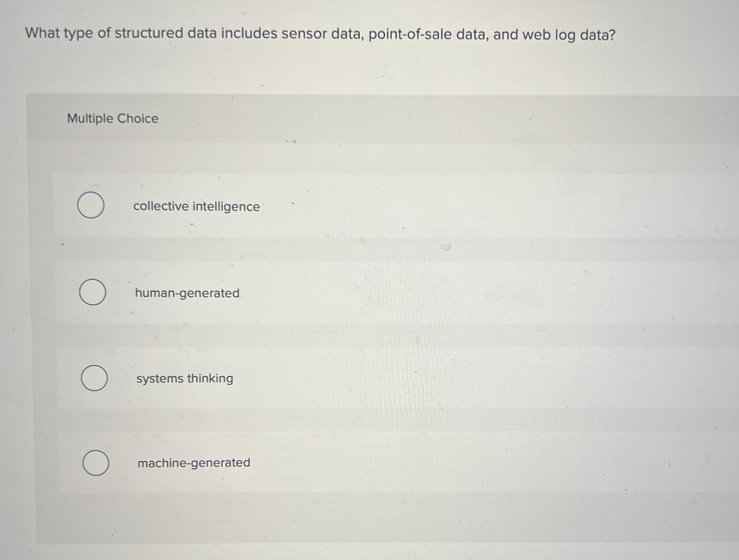Viewport: 739px width, 560px height.
Task: Select the radio button beside systems thinking
Action: (95, 378)
